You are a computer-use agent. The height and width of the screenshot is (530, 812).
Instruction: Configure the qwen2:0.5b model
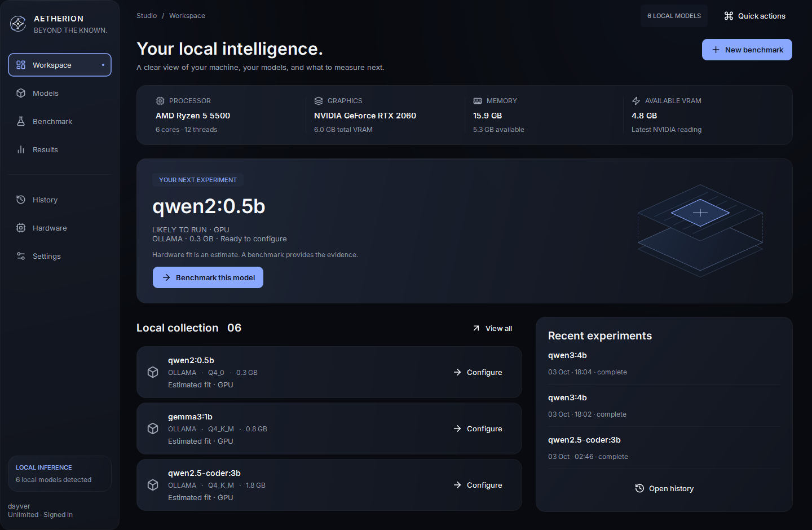coord(478,372)
